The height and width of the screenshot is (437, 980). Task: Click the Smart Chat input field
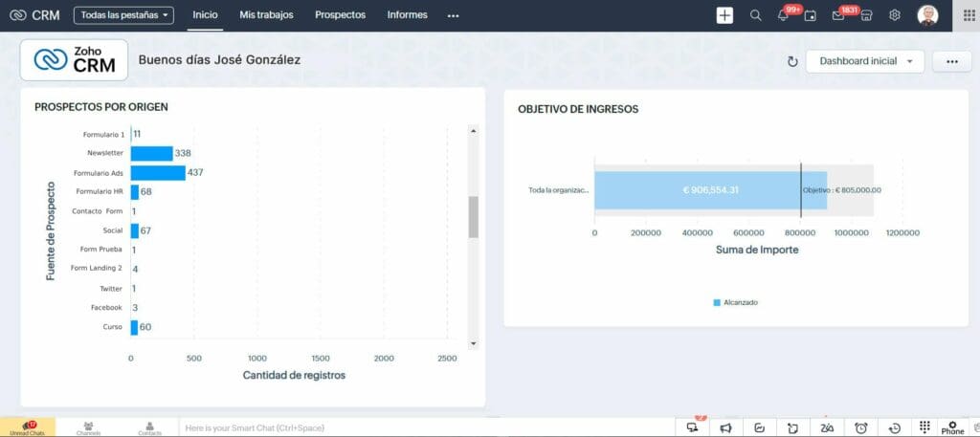point(428,427)
